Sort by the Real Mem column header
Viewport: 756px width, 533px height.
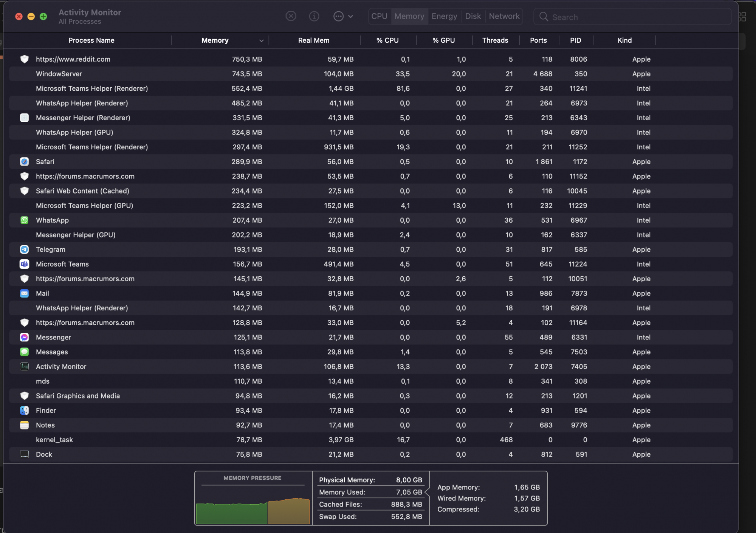click(x=313, y=40)
